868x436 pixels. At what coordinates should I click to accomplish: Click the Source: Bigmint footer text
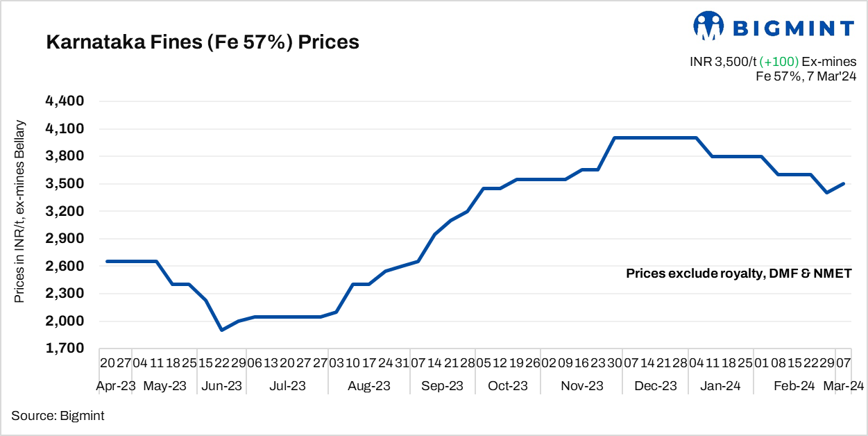(58, 416)
